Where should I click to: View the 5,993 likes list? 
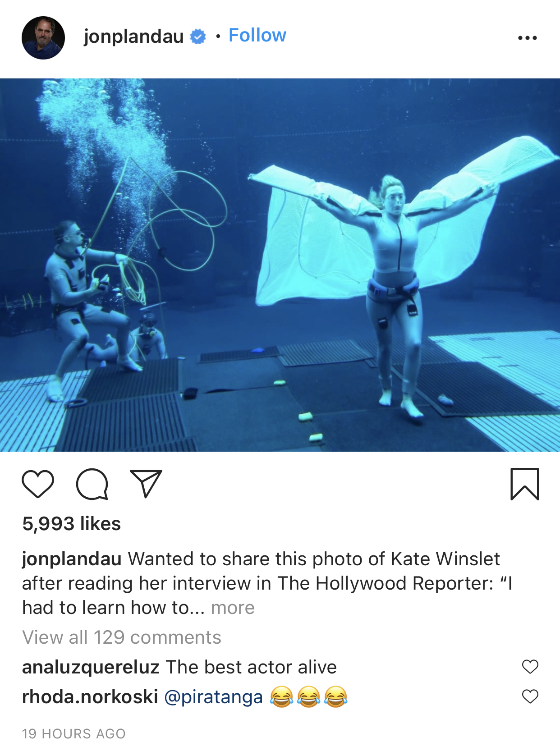72,524
